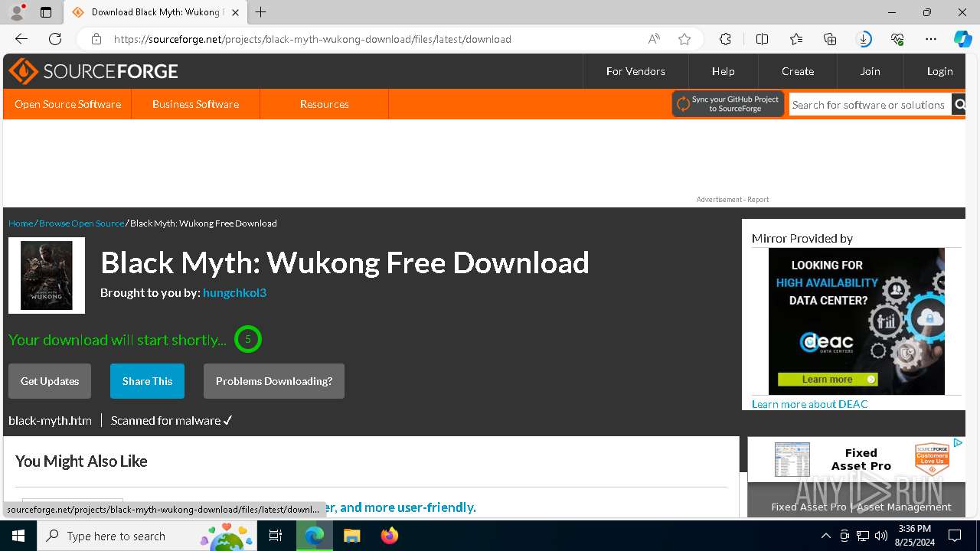The height and width of the screenshot is (551, 980).
Task: Add this page to favorites
Action: click(x=684, y=39)
